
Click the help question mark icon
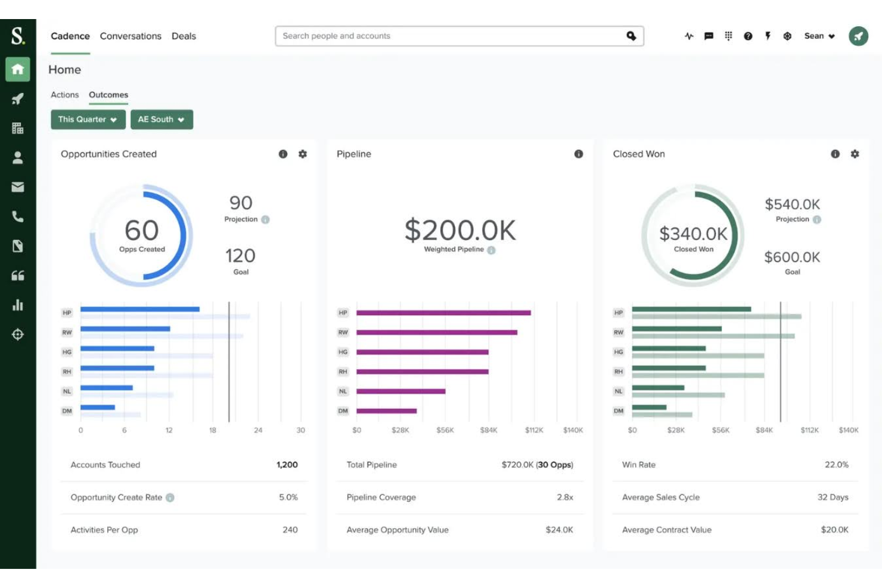coord(747,36)
